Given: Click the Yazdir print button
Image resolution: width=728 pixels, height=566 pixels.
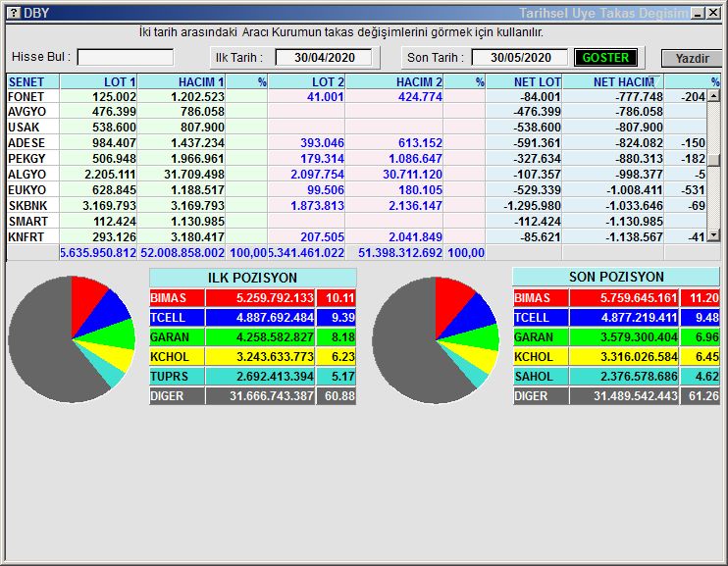Looking at the screenshot, I should click(692, 59).
